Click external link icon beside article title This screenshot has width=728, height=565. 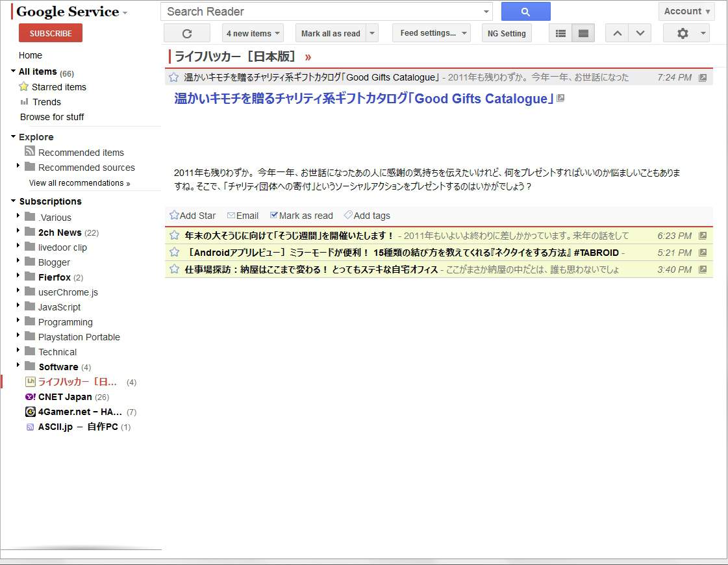pyautogui.click(x=560, y=98)
